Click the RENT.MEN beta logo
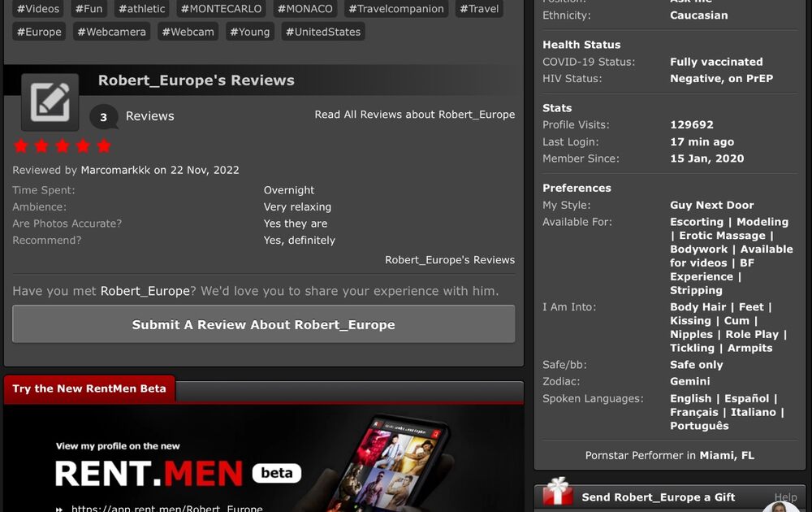Viewport: 812px width, 512px height. (177, 473)
